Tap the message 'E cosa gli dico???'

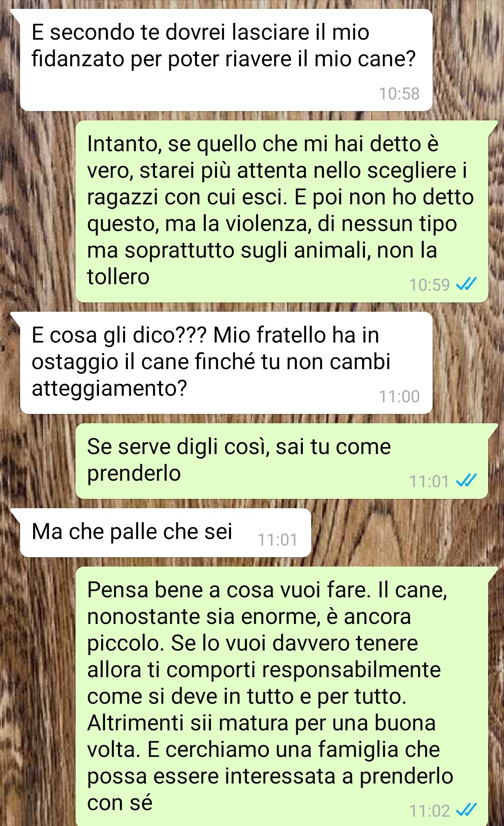[226, 363]
